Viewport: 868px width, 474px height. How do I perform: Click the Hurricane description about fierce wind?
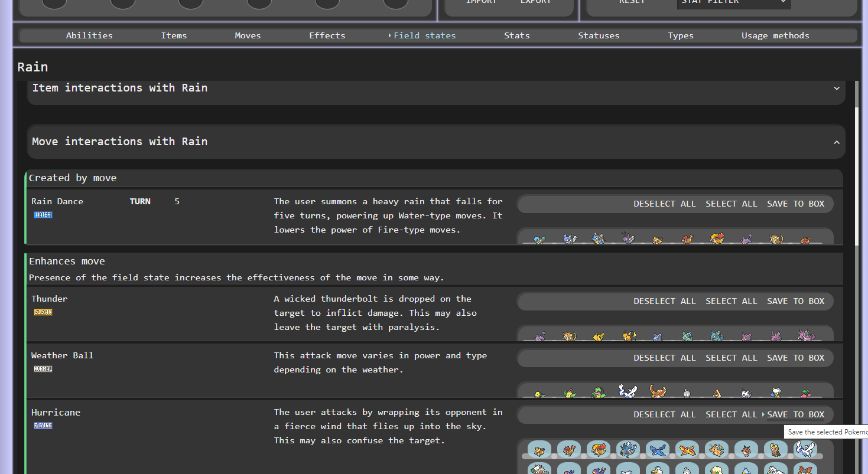pyautogui.click(x=388, y=426)
